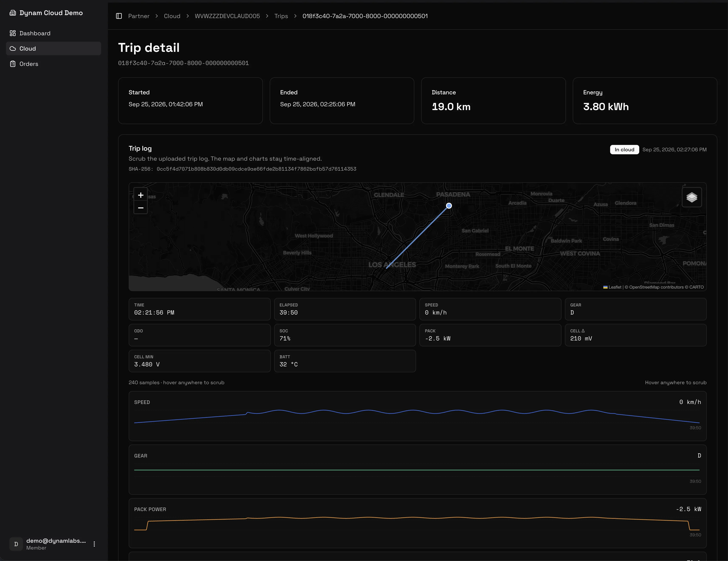The image size is (728, 561).
Task: Click the 240 samples note
Action: tap(176, 382)
